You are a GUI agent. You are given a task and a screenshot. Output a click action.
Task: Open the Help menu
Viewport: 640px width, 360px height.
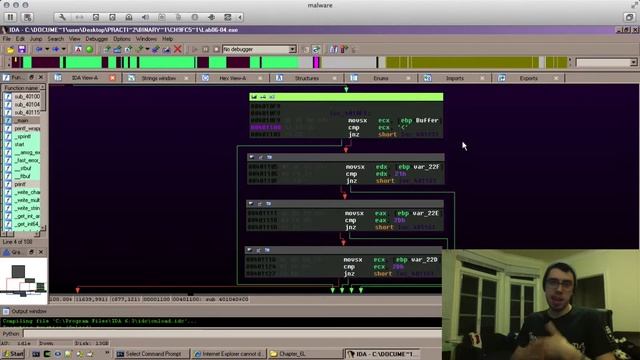coord(167,39)
